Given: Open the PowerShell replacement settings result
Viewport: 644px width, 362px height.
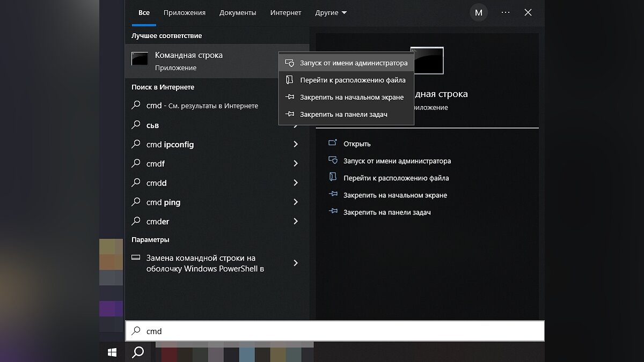Looking at the screenshot, I should tap(204, 263).
